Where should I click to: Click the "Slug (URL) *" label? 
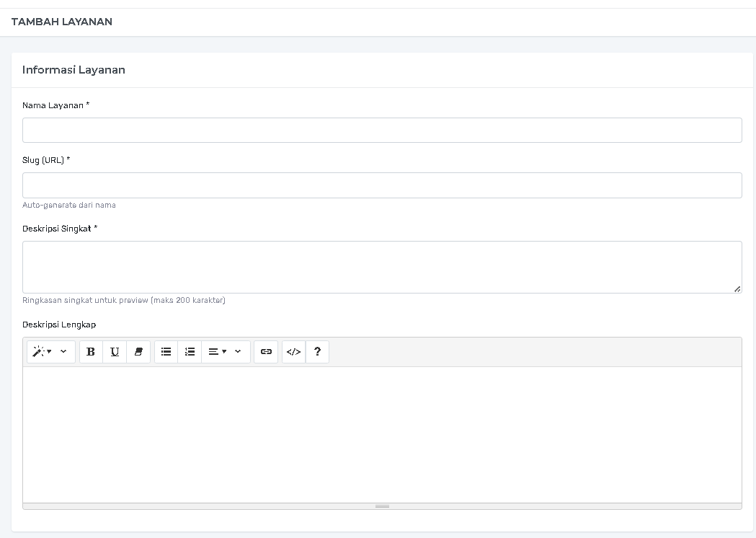[46, 160]
